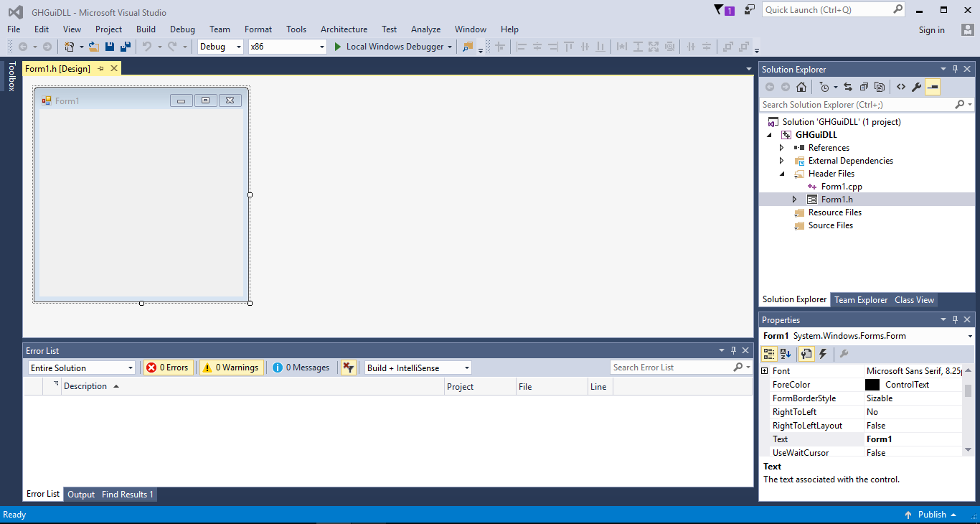Image resolution: width=980 pixels, height=524 pixels.
Task: Click the Visual Studio logo in title bar
Action: click(x=15, y=12)
